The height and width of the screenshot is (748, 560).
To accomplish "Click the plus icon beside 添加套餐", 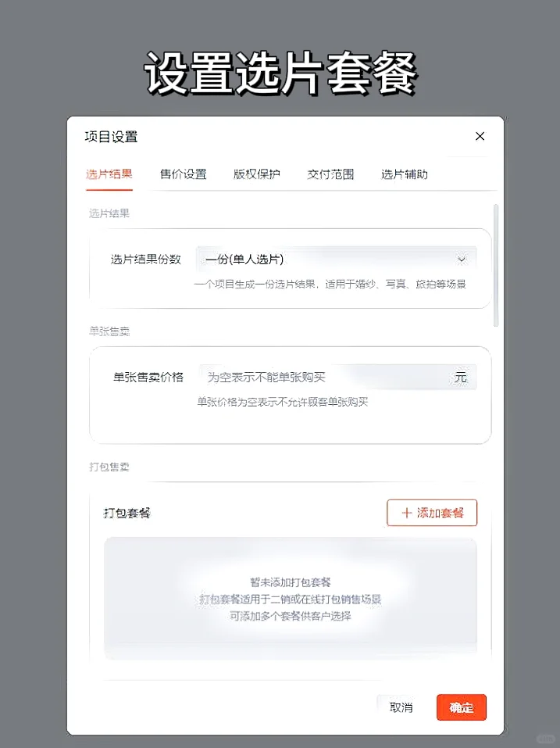I will (x=407, y=513).
